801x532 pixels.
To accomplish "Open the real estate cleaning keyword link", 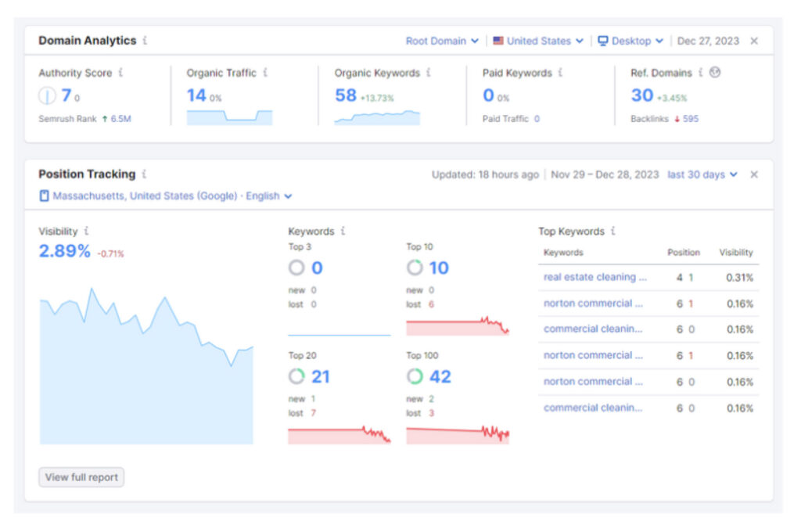I will point(594,277).
